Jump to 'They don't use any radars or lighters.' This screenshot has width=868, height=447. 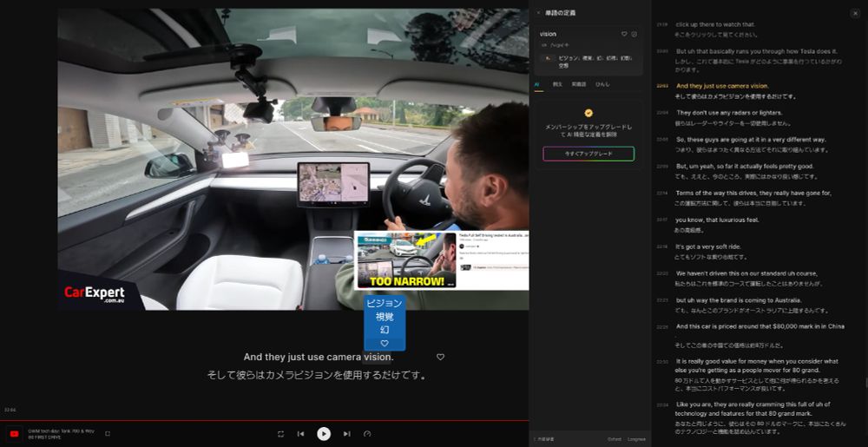pos(728,113)
